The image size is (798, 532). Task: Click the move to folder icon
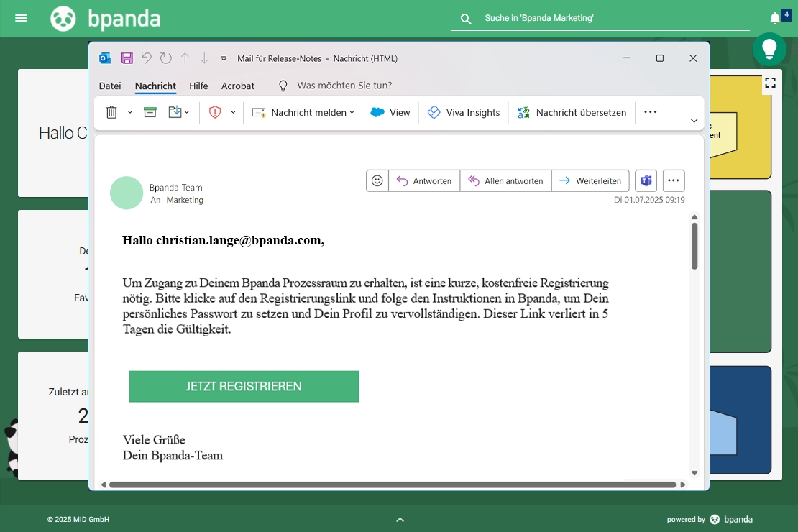pyautogui.click(x=175, y=112)
